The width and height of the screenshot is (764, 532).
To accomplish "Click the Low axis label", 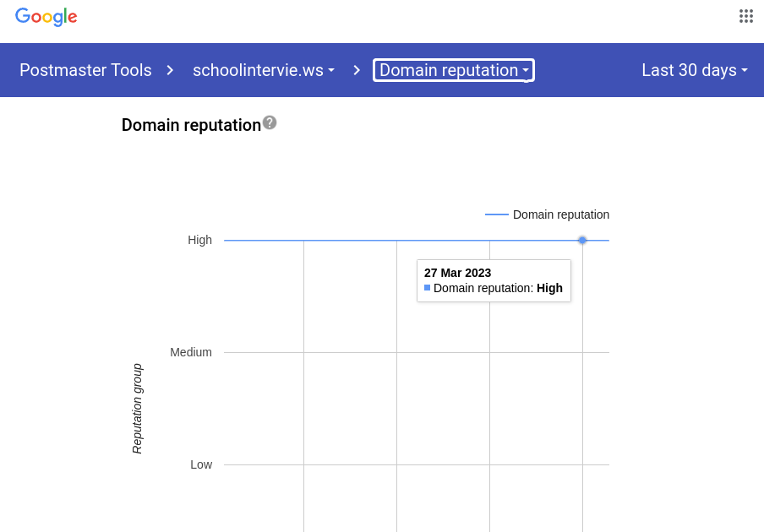I will coord(201,464).
